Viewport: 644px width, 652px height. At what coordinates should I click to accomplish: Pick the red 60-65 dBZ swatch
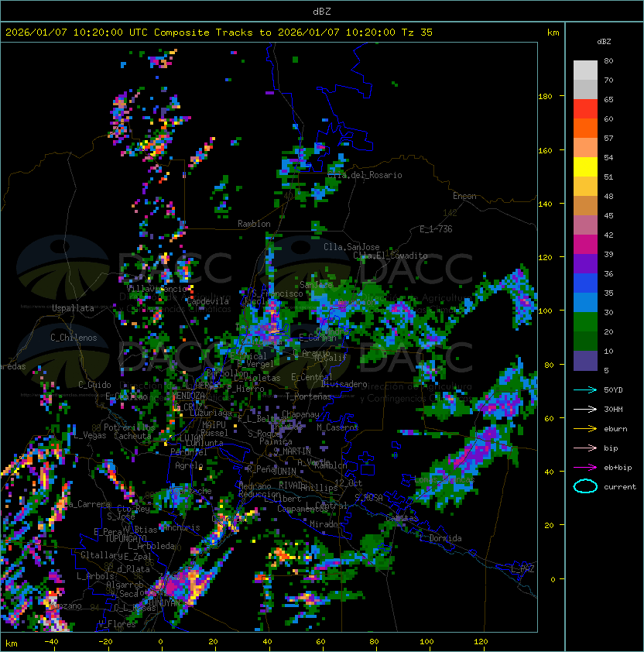[x=585, y=108]
